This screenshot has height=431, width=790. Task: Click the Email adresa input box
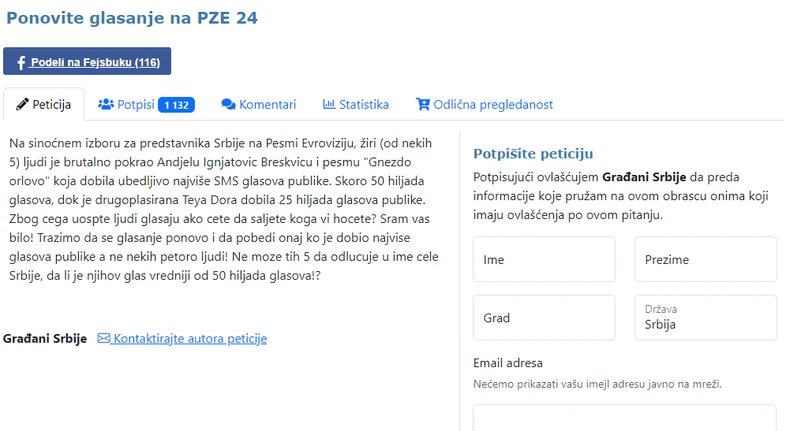[x=624, y=417]
